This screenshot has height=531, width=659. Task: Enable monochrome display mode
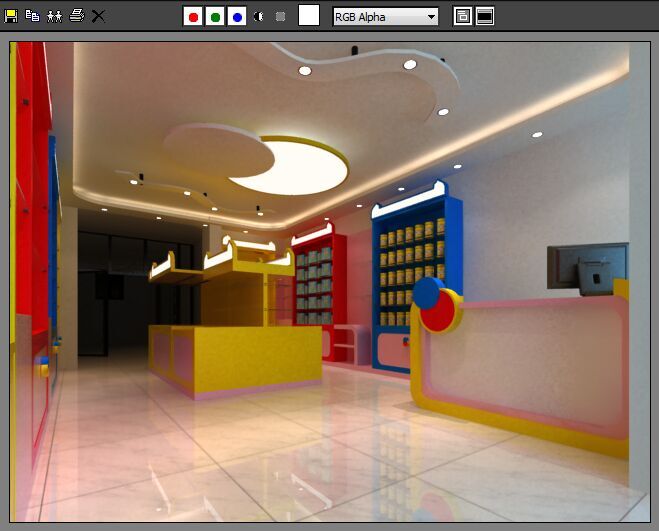[280, 16]
